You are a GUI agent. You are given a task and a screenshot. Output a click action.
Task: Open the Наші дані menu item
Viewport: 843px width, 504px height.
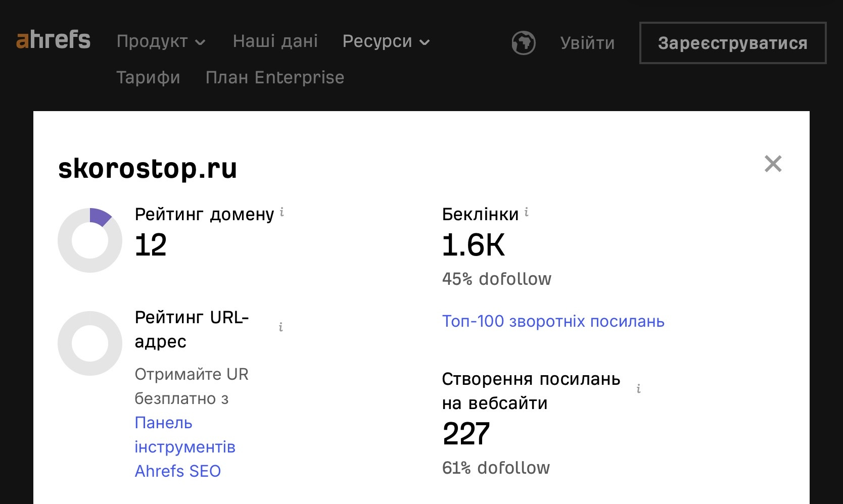[x=275, y=41]
